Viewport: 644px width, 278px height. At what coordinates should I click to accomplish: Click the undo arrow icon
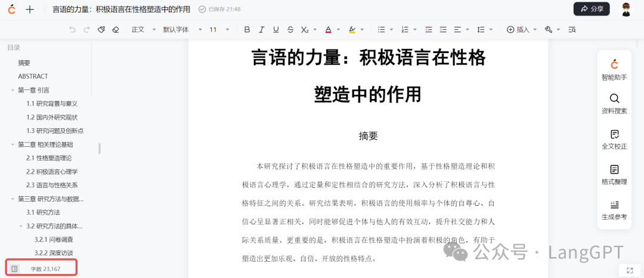click(73, 30)
